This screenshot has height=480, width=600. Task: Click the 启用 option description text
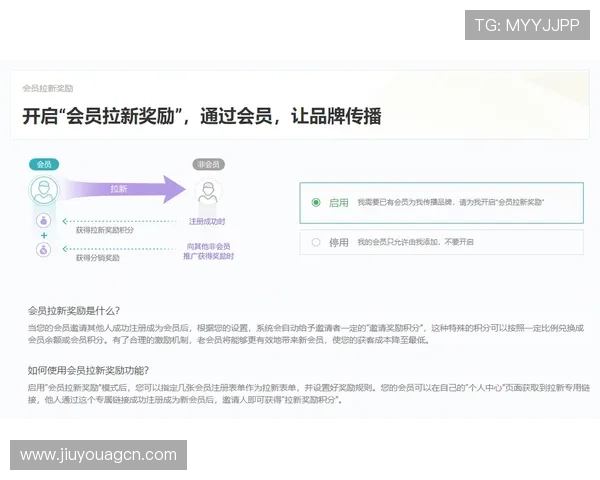click(451, 202)
